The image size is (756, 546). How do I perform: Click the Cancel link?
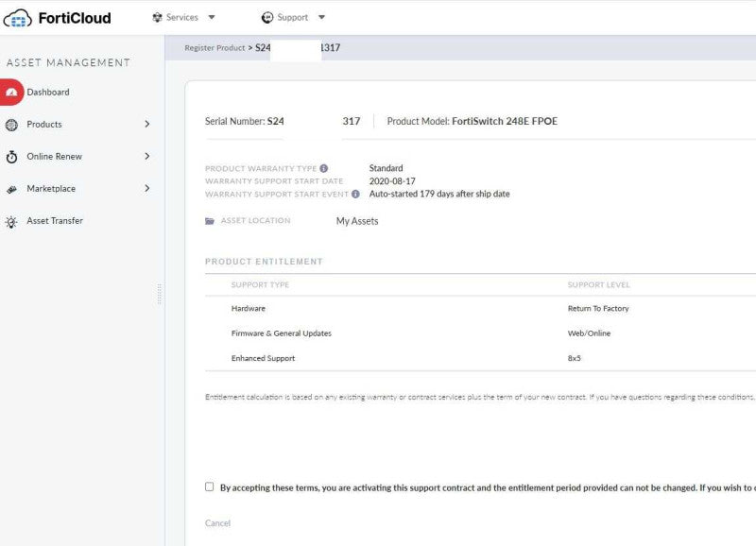(217, 523)
